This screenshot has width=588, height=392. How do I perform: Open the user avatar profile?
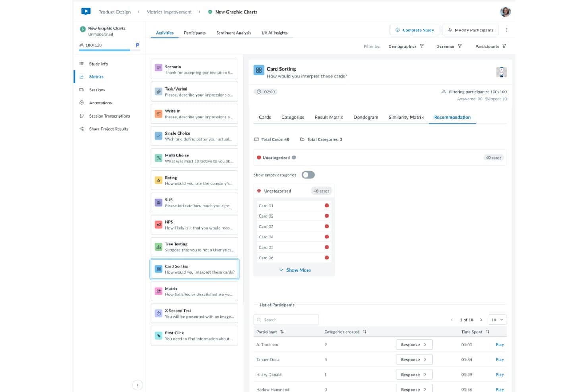click(505, 12)
